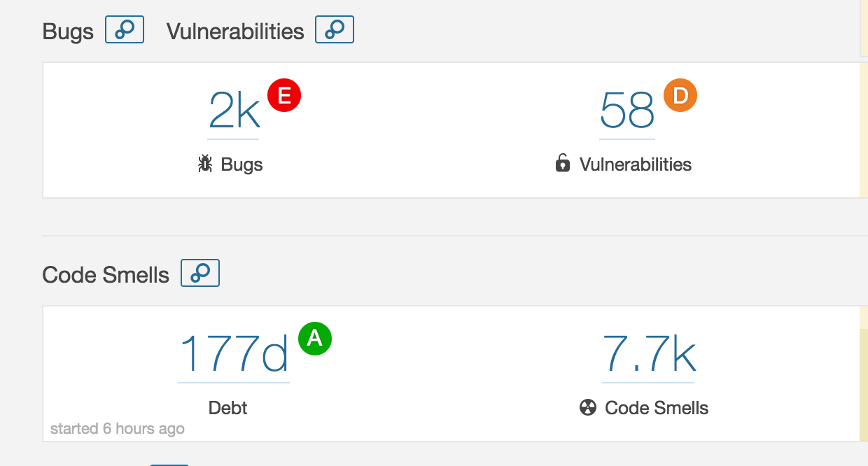Open the 177d debt value link
The image size is (868, 466).
coord(234,355)
